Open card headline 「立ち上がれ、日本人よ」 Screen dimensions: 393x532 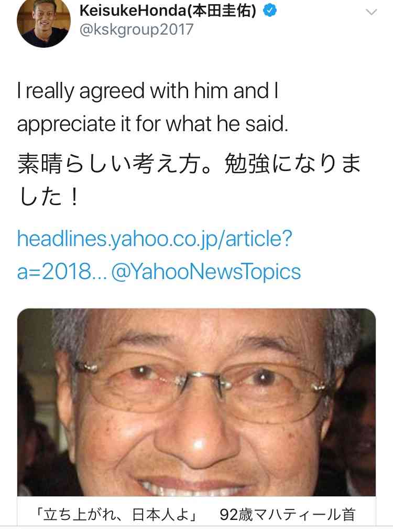[x=117, y=514]
